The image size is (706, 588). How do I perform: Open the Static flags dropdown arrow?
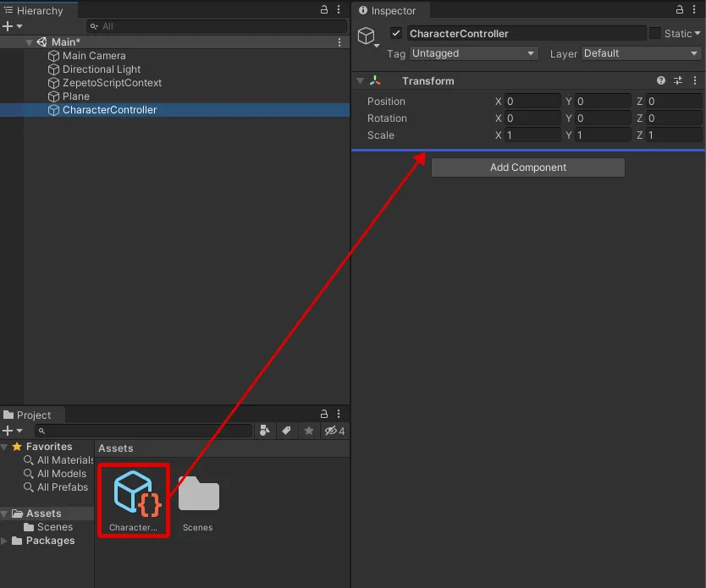[x=698, y=33]
